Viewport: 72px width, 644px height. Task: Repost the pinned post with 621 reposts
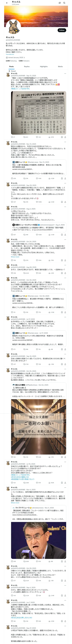(25, 137)
